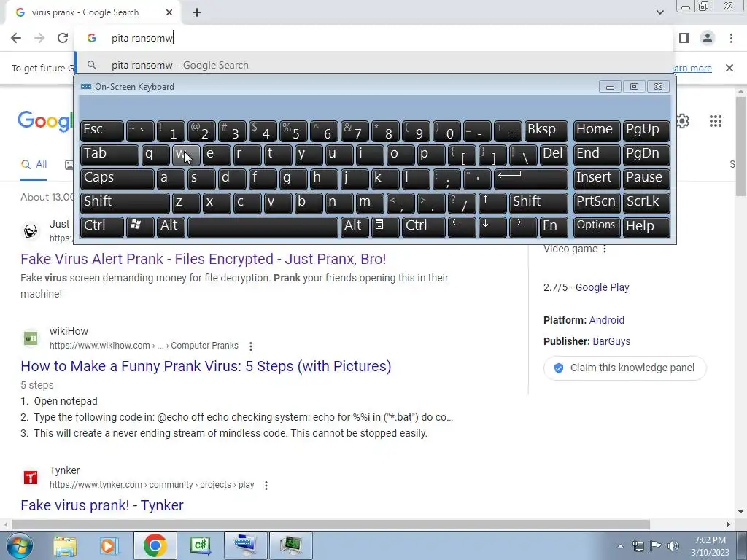
Task: Dismiss the notification bar with X
Action: click(729, 68)
